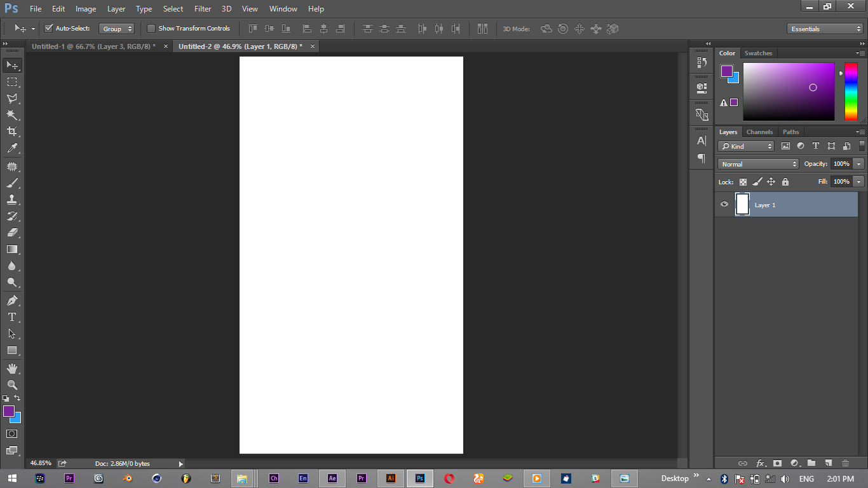Open the Filter menu
Screen dimensions: 868x488
pyautogui.click(x=203, y=9)
